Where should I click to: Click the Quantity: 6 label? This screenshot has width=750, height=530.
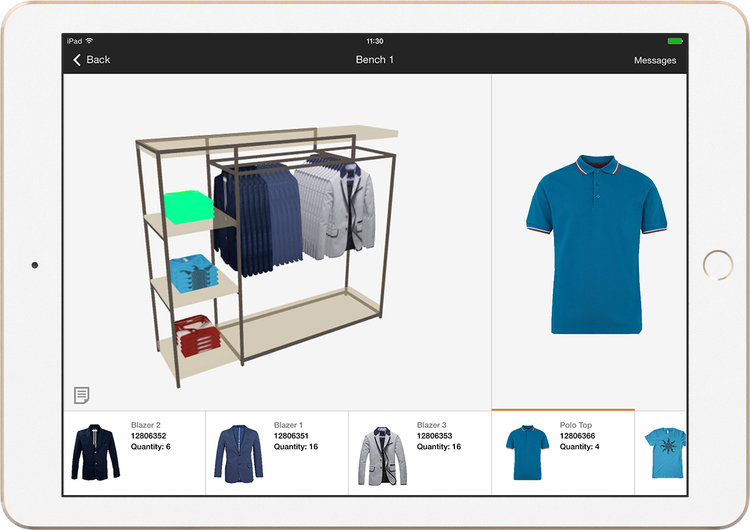pos(151,447)
